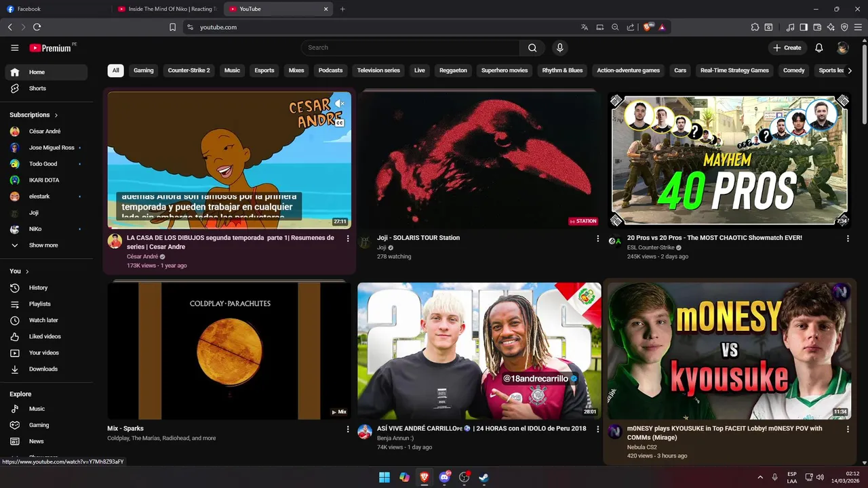
Task: Open the YouTube hamburger guide menu
Action: 15,47
